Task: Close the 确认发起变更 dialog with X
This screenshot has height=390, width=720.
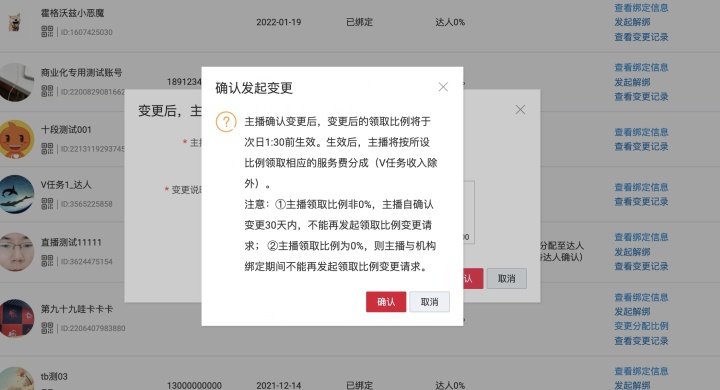Action: (443, 87)
